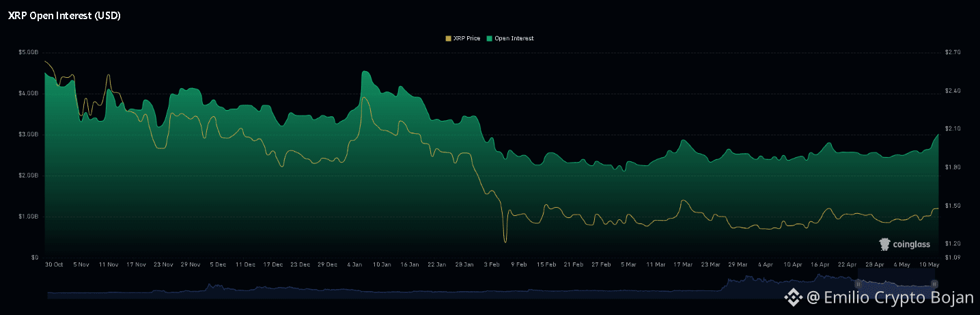Click the left handle of the range slider
The image size is (980, 315).
tap(858, 283)
